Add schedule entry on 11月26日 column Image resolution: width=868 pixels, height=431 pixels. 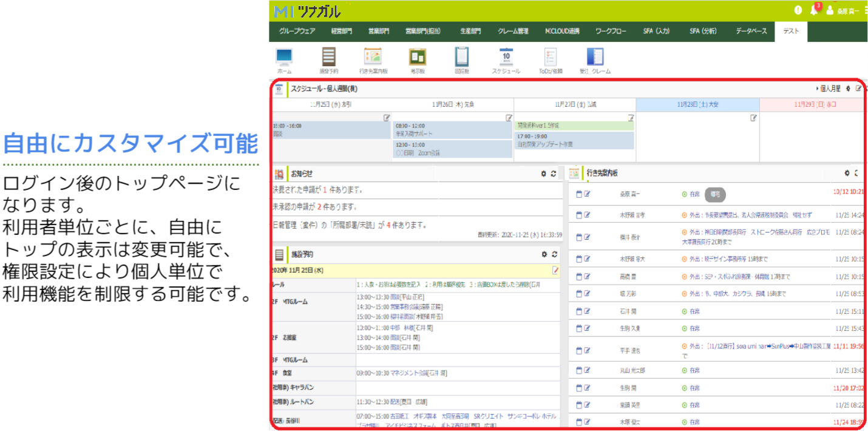pyautogui.click(x=509, y=118)
